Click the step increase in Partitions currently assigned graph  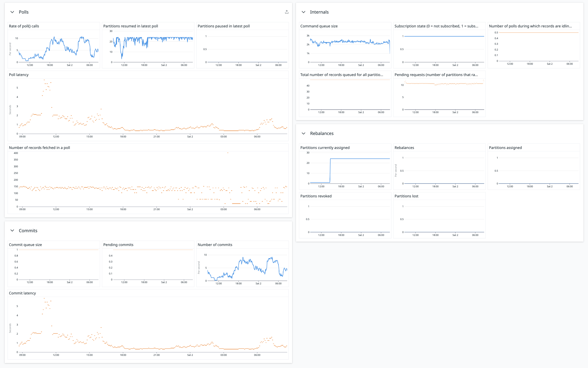point(330,170)
